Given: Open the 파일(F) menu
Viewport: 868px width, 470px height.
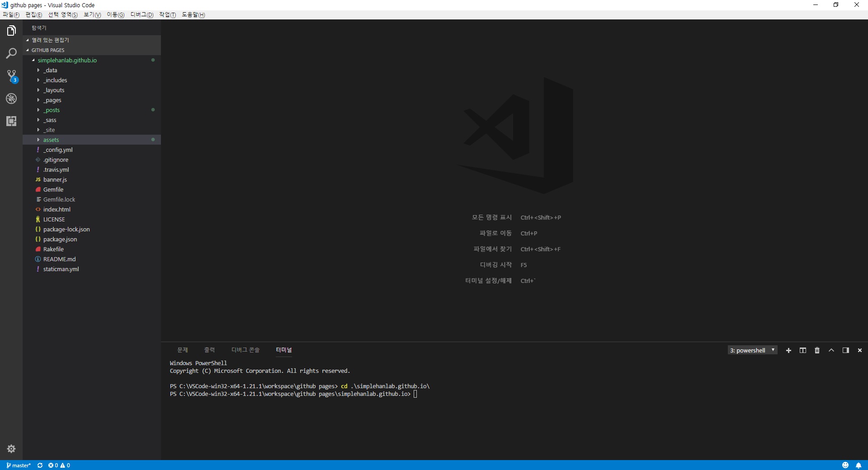Looking at the screenshot, I should coord(11,15).
